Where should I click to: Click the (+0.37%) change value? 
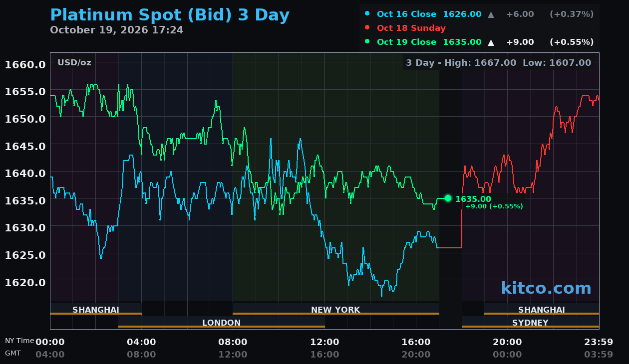pyautogui.click(x=572, y=14)
